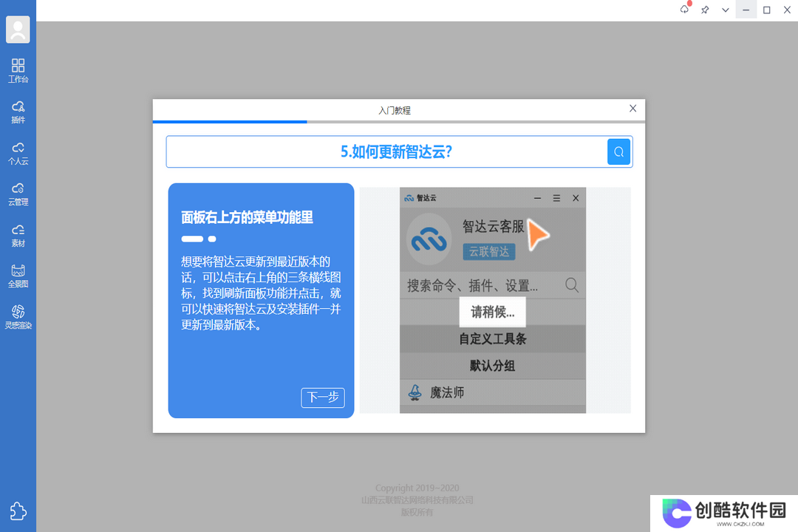Click 默认分组 row in preview
This screenshot has width=798, height=532.
[493, 366]
